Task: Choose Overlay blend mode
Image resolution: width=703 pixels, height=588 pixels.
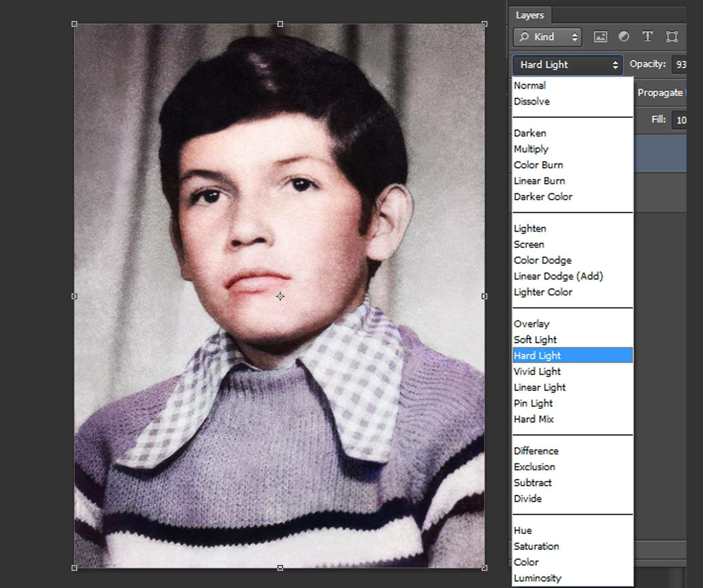Action: coord(573,324)
